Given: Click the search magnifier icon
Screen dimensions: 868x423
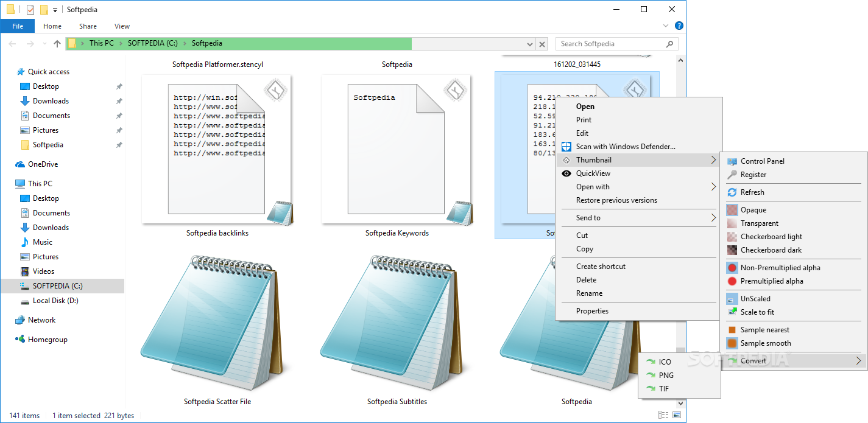Looking at the screenshot, I should coord(670,44).
